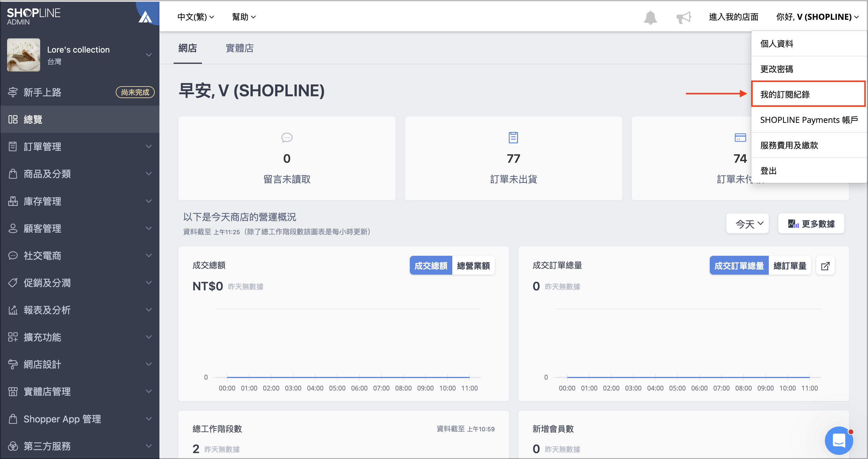Image resolution: width=868 pixels, height=459 pixels.
Task: Click the external link icon on order chart
Action: point(825,266)
